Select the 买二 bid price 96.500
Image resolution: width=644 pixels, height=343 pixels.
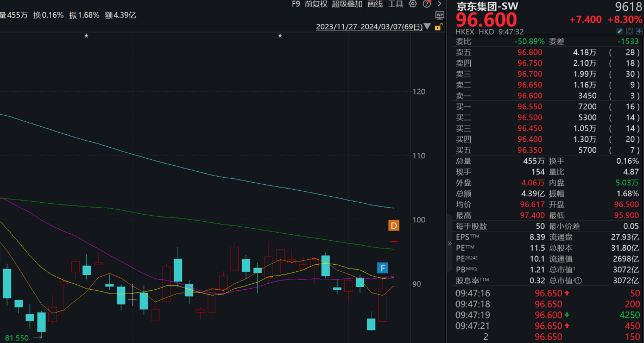click(530, 117)
